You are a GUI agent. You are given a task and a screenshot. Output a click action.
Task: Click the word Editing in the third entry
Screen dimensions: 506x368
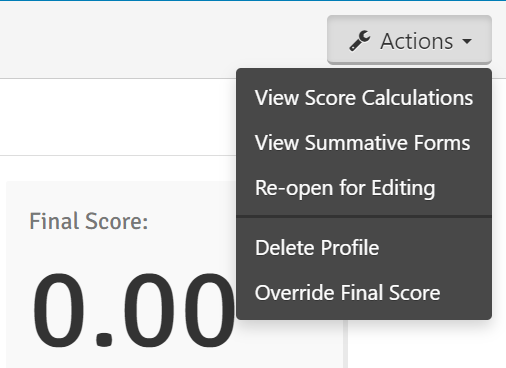(x=403, y=188)
